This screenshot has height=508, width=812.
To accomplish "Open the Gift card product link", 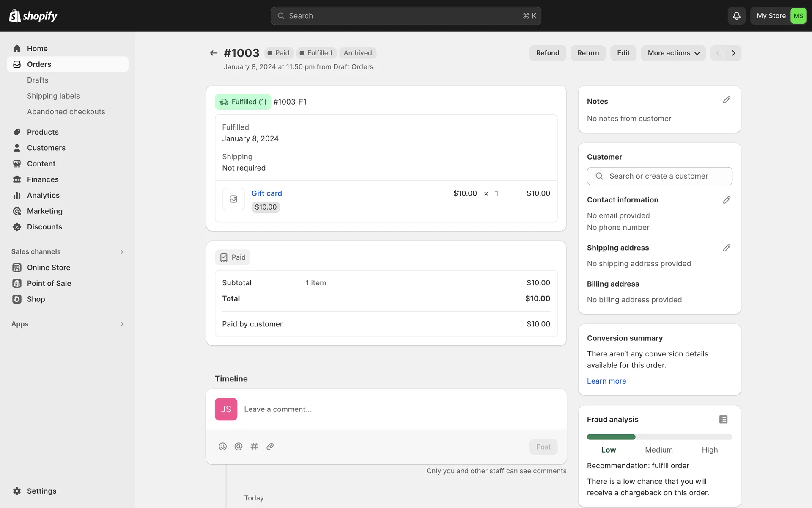I will tap(266, 193).
